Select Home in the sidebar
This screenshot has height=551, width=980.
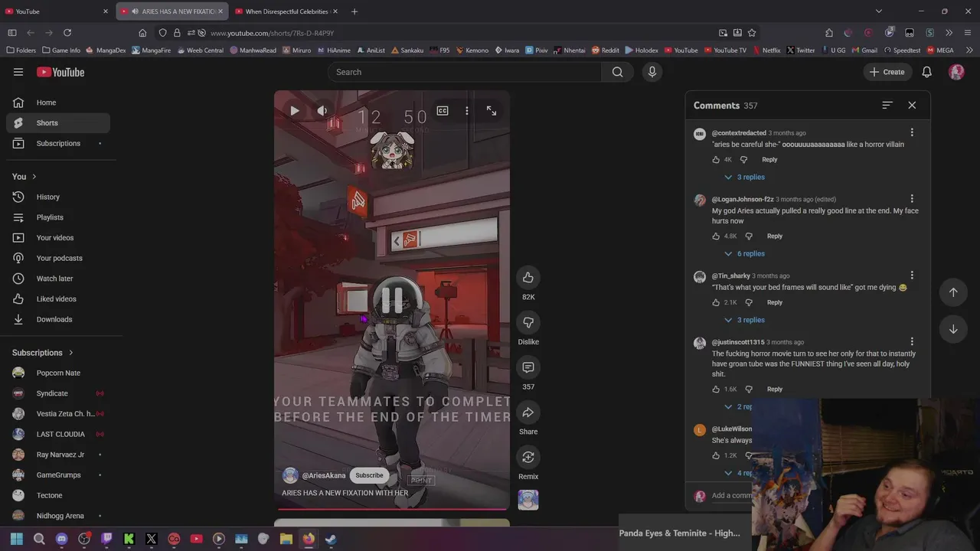pos(58,103)
